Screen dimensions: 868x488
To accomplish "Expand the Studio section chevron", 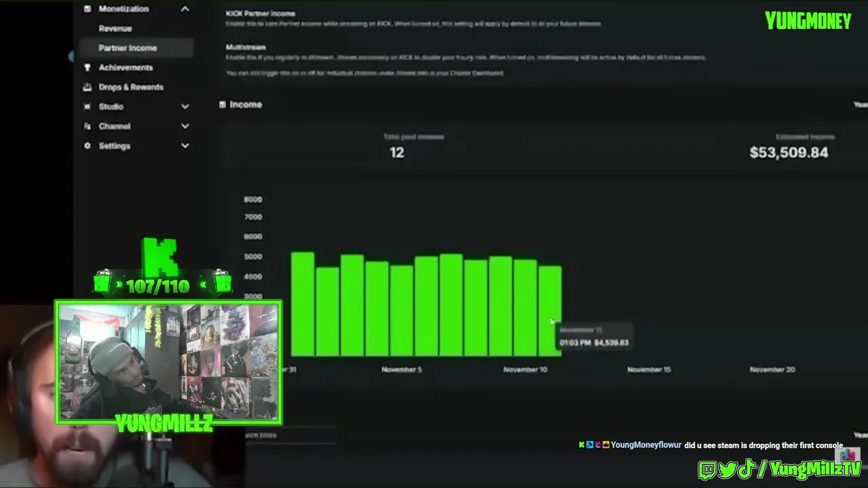I will [184, 106].
